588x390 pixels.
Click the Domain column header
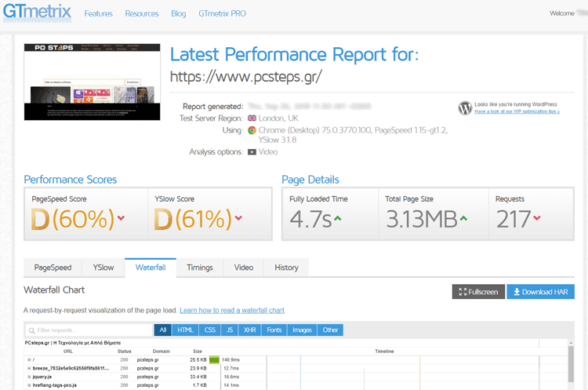[x=162, y=352]
